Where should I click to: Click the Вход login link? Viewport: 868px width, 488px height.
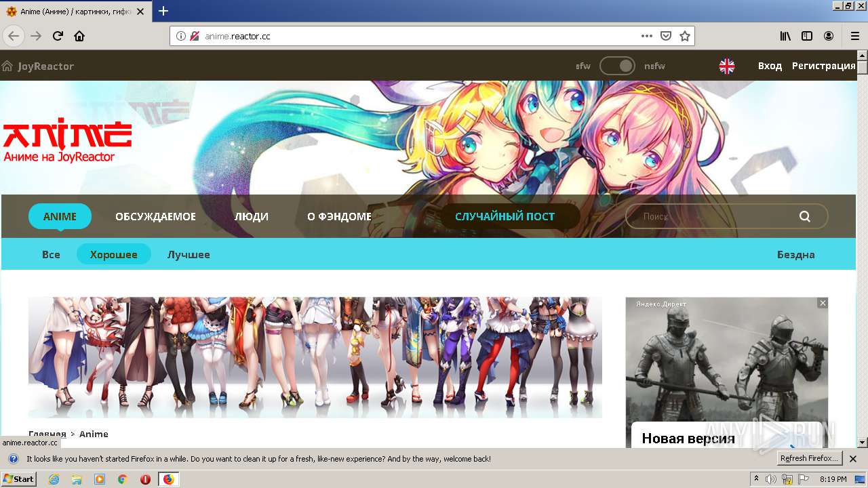point(770,66)
